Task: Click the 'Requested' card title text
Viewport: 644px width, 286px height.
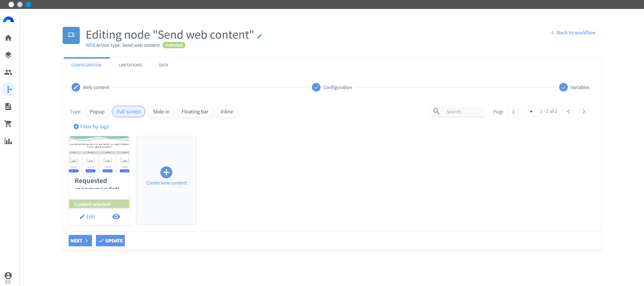Action: click(91, 181)
